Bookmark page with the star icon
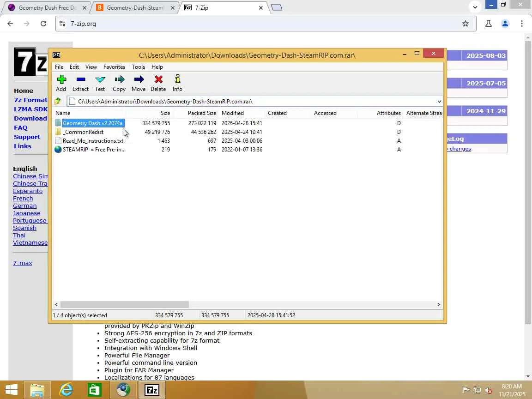532x399 pixels. pos(465,24)
